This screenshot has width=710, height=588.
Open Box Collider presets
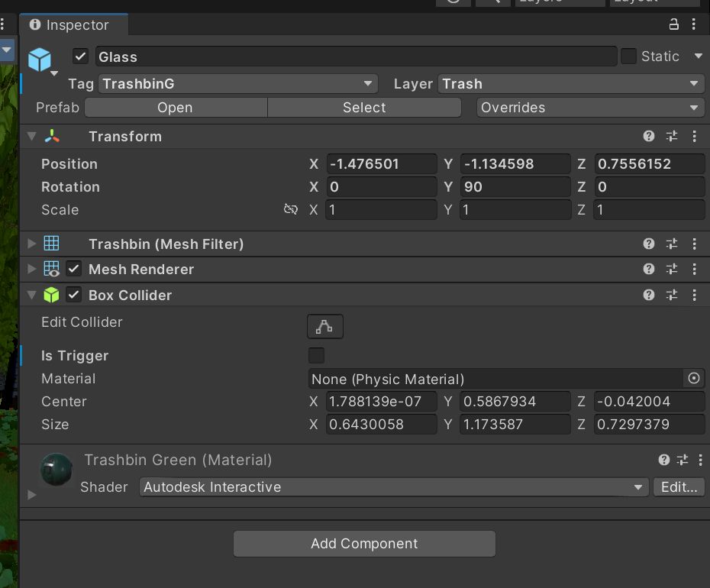pyautogui.click(x=672, y=296)
